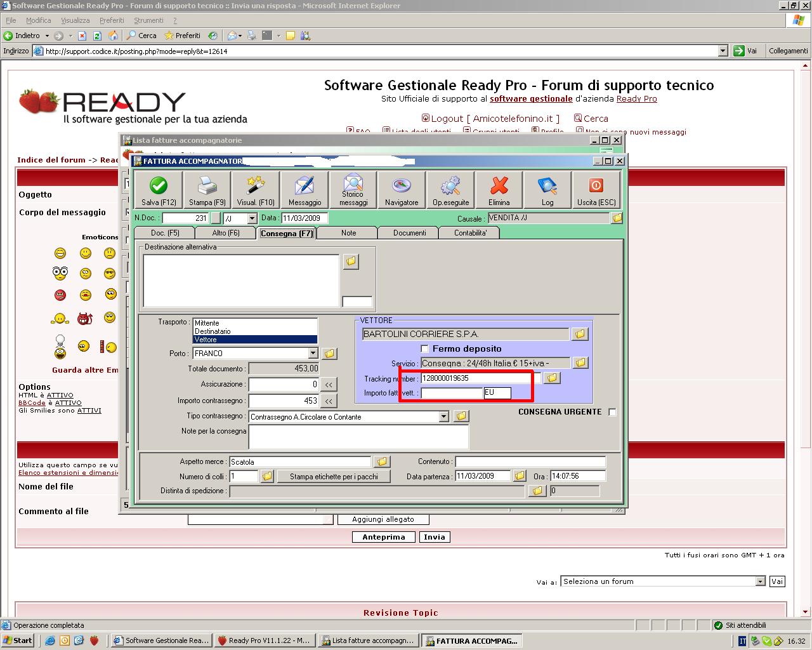Open the Note tab
Viewport: 812px width, 650px height.
pyautogui.click(x=348, y=233)
